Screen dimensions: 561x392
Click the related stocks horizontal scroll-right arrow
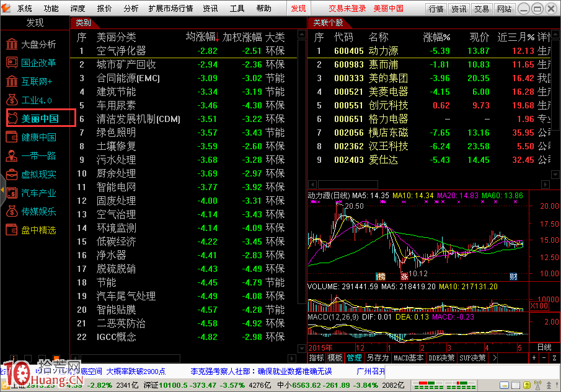tap(546, 185)
